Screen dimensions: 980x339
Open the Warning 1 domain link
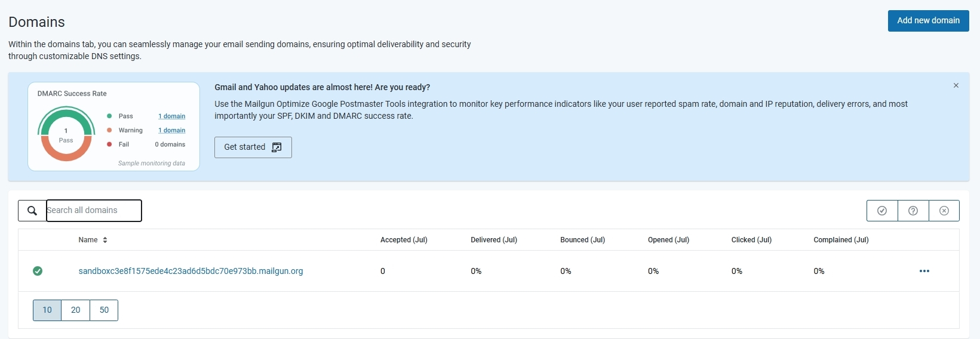(x=171, y=130)
